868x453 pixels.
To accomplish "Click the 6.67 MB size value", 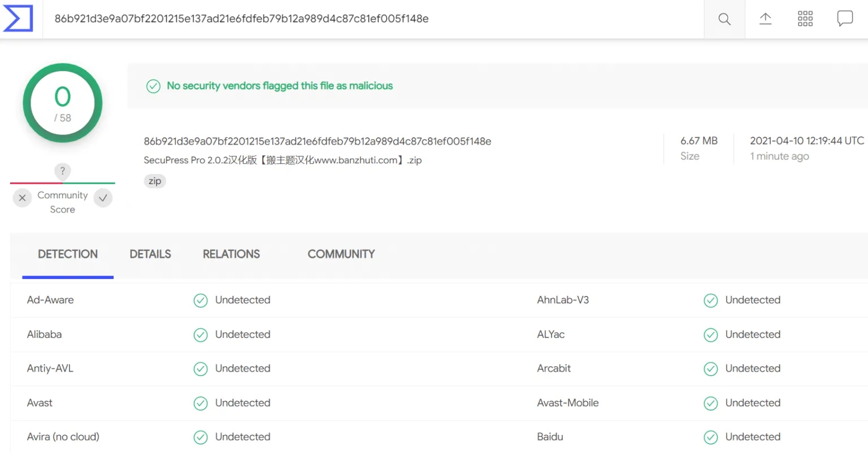I will pyautogui.click(x=699, y=141).
